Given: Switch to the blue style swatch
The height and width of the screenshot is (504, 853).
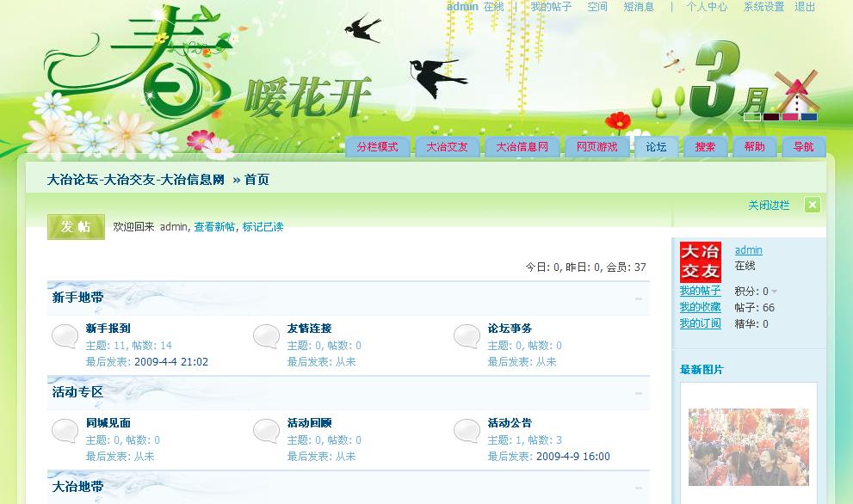Looking at the screenshot, I should [809, 116].
